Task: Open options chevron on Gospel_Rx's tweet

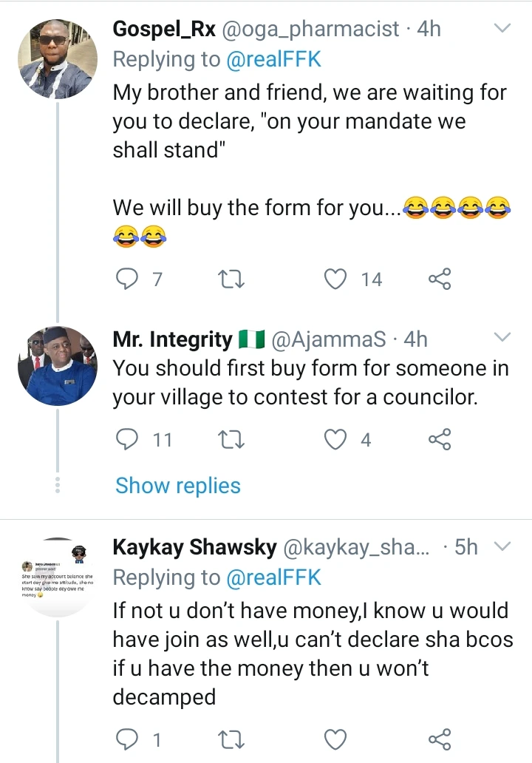Action: coord(502,29)
